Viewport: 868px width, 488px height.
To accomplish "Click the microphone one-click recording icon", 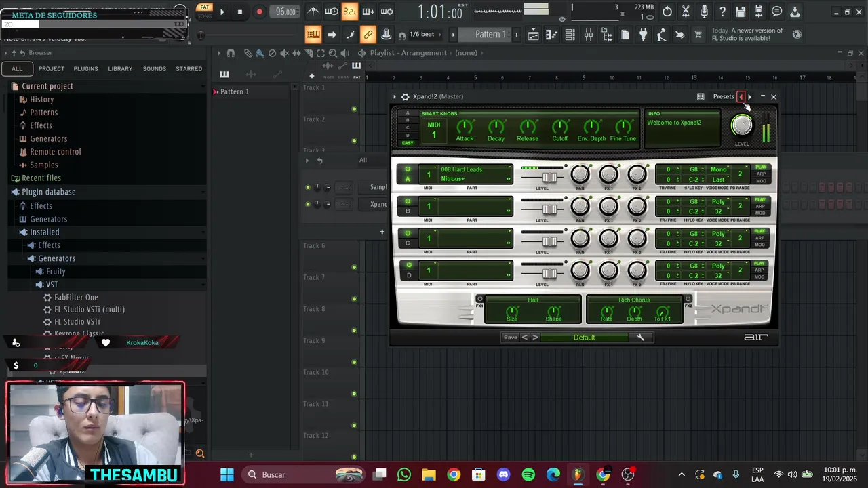I will 704,12.
